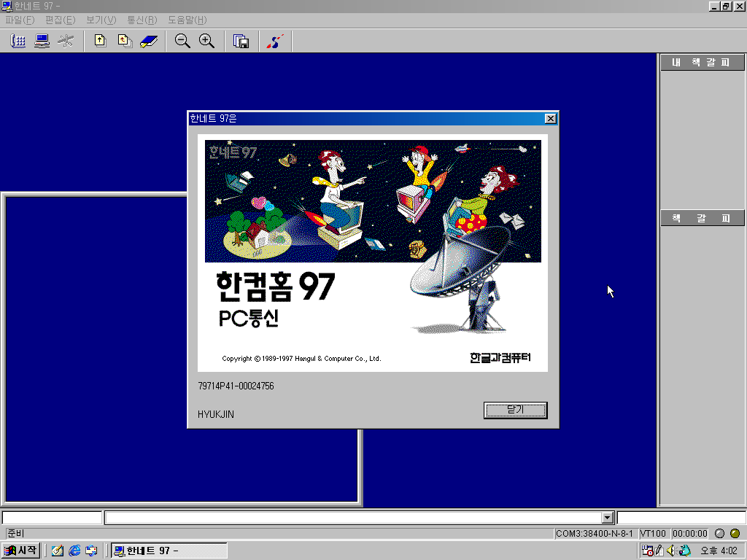Click the HYUKJIN user name text
747x560 pixels.
216,414
